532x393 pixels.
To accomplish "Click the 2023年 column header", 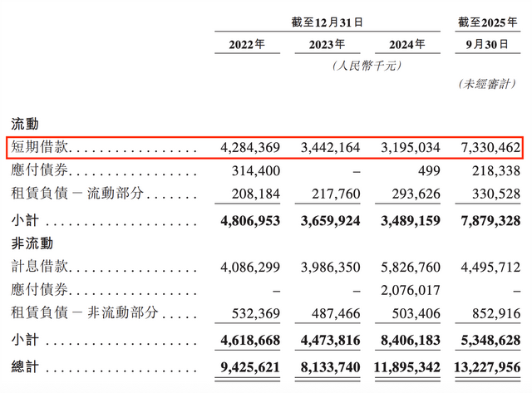I will click(328, 45).
